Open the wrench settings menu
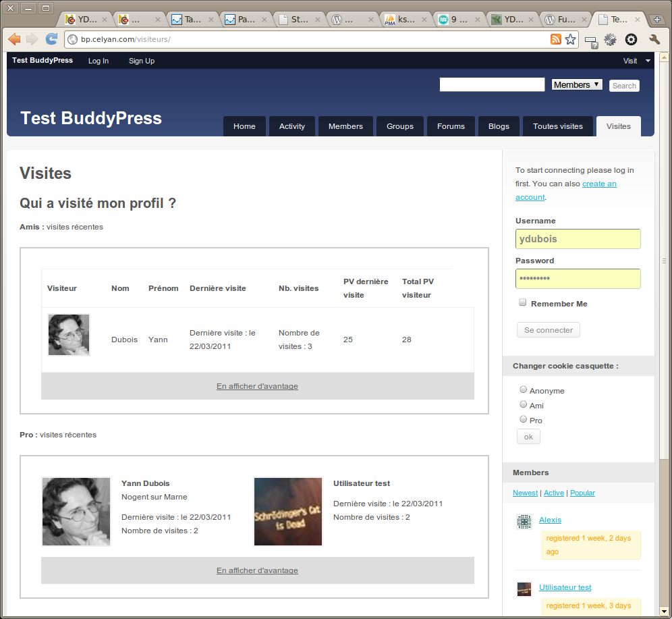The image size is (672, 619). click(654, 40)
